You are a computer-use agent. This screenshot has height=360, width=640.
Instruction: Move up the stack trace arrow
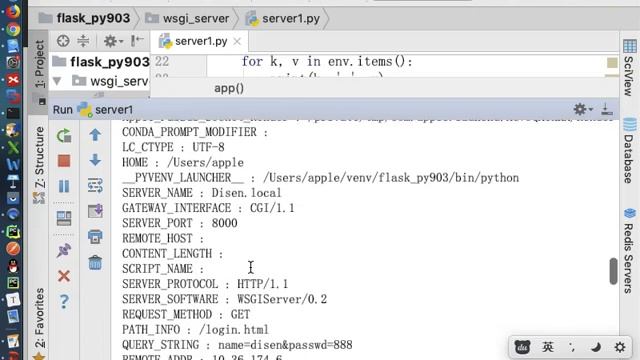pos(95,135)
